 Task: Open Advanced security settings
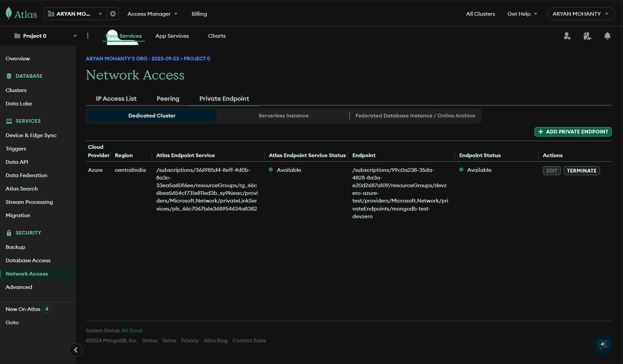(x=19, y=287)
